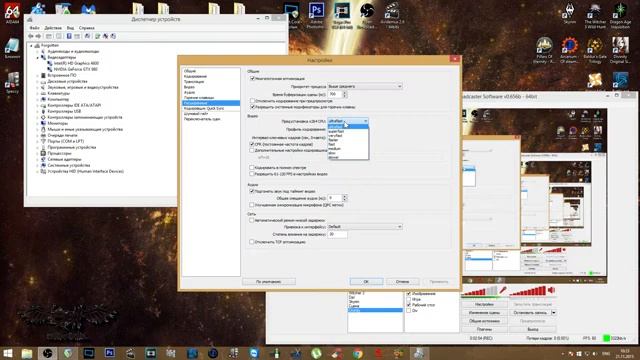Mute desktop speaker icon in OBS main window
640x360 pixels.
coord(551,290)
